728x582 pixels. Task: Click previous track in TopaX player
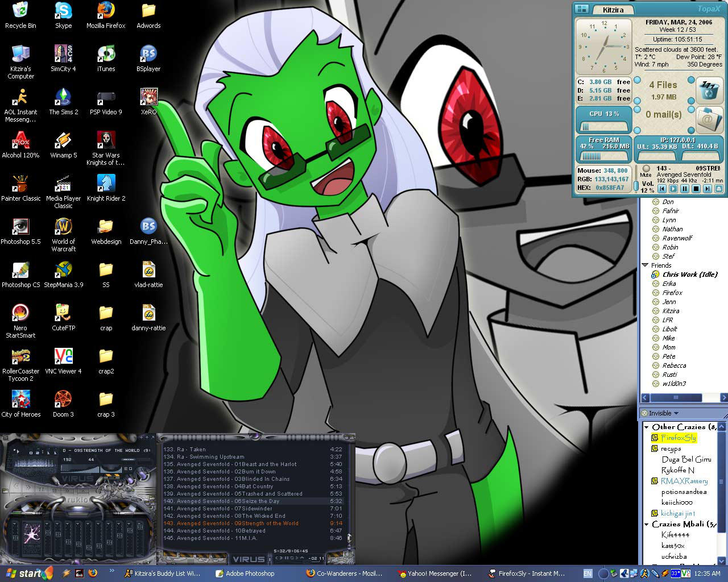[662, 189]
